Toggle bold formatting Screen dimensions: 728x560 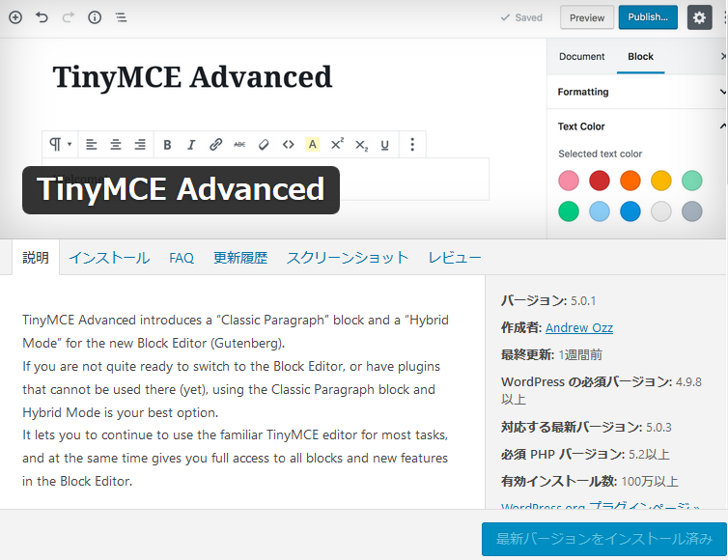coord(167,145)
